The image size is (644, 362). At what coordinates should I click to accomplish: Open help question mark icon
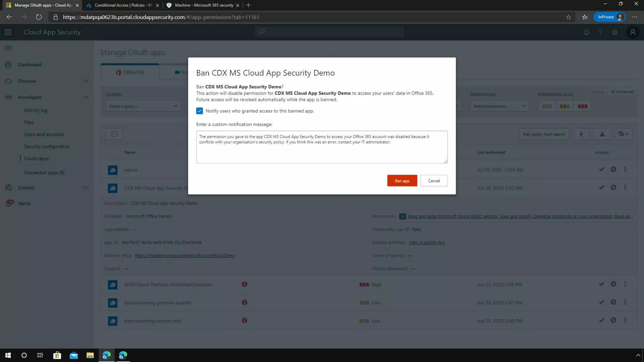tap(600, 32)
